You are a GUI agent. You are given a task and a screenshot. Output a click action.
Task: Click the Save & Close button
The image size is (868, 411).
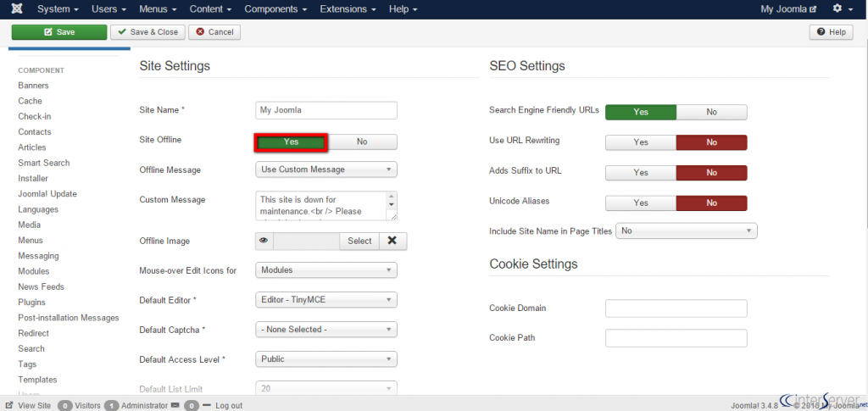point(147,32)
